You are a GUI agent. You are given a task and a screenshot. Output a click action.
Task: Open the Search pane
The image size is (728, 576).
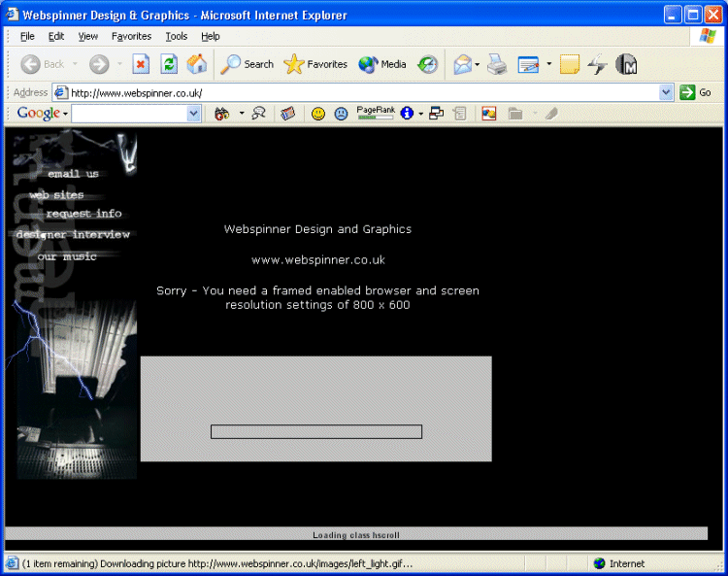tap(247, 64)
